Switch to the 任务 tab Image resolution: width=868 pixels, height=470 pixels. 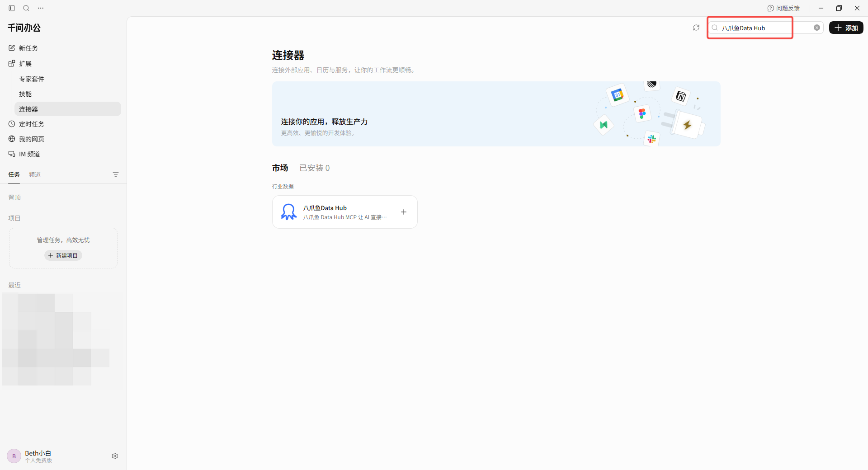(x=14, y=174)
